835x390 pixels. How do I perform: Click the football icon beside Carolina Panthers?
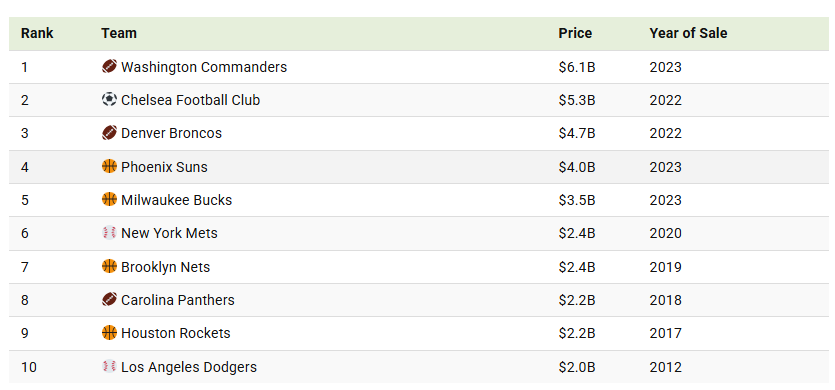(109, 299)
